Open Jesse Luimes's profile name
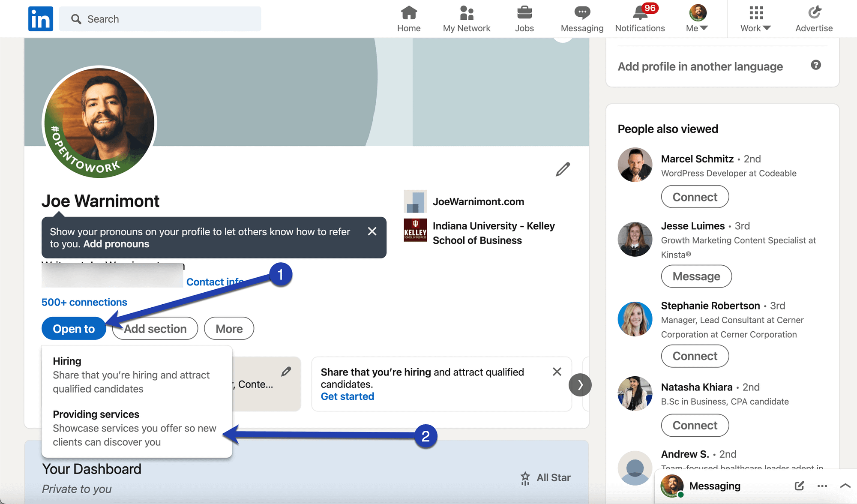This screenshot has height=504, width=857. [x=693, y=226]
